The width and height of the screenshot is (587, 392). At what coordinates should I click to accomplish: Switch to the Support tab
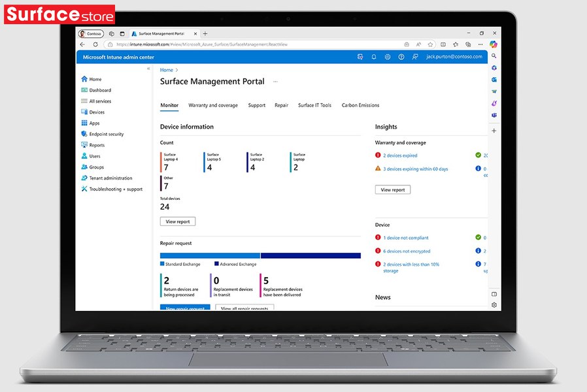(x=256, y=105)
